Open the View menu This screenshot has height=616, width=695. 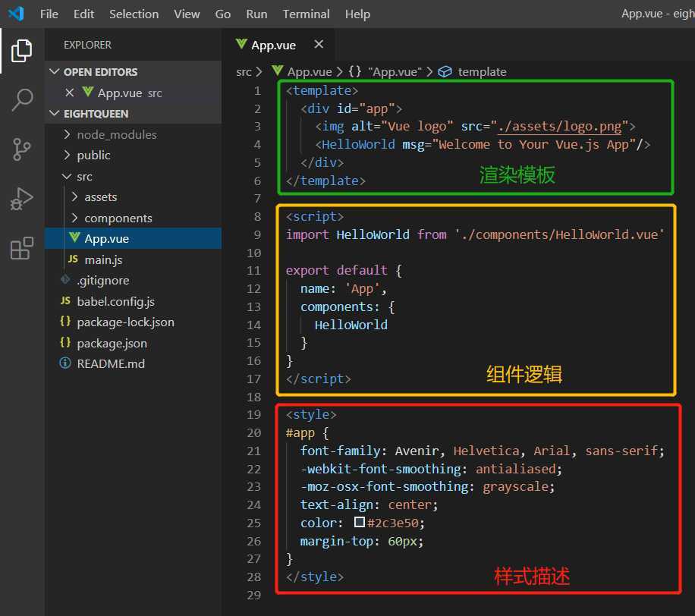point(187,14)
